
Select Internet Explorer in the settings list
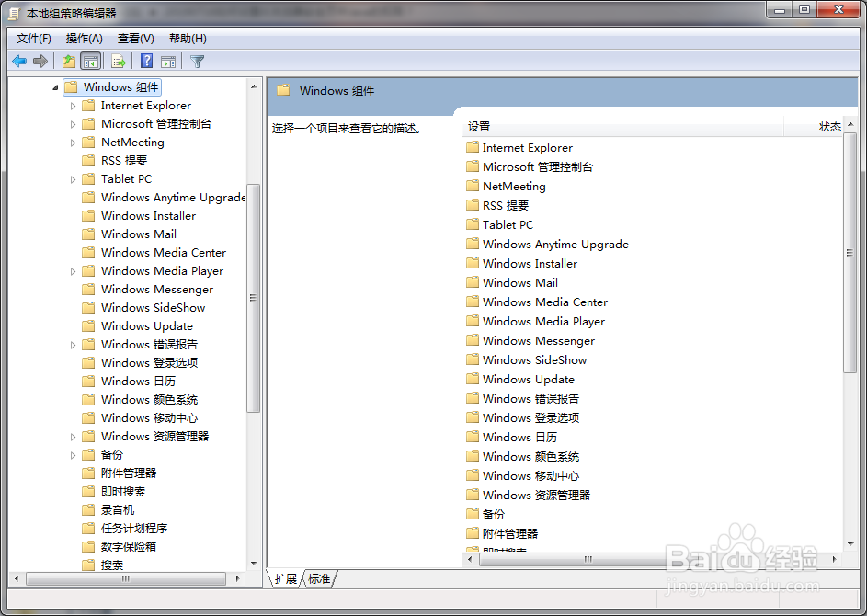[528, 148]
